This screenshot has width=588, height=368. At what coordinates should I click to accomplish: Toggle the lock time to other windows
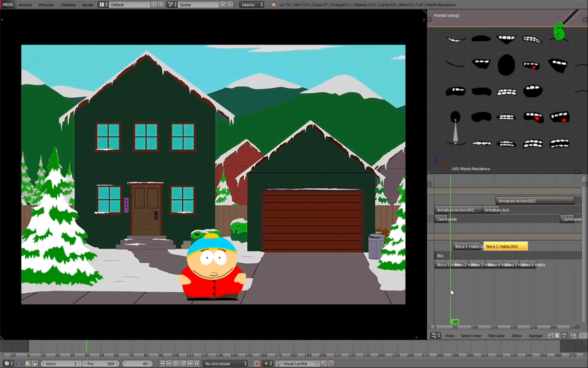pyautogui.click(x=35, y=364)
